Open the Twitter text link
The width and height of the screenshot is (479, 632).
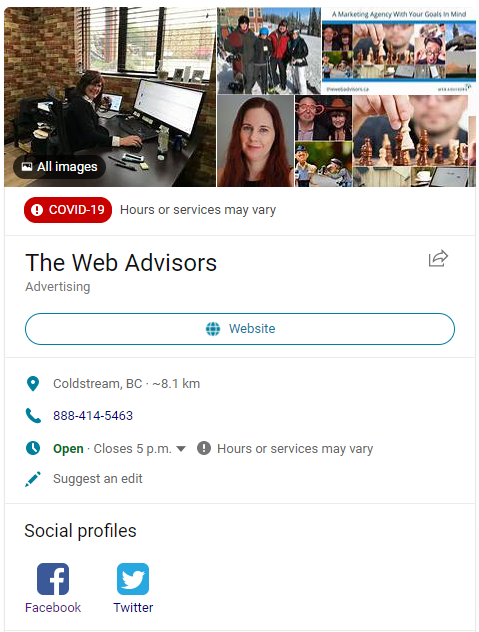[x=133, y=607]
